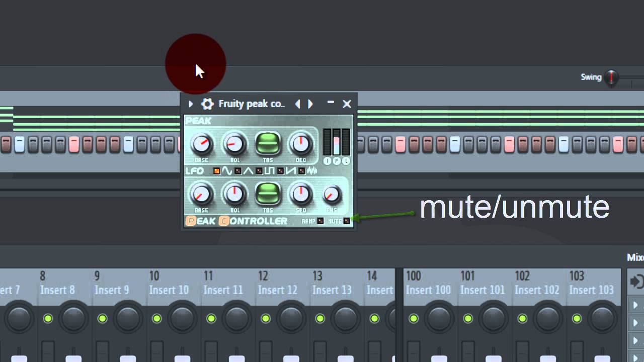Click the Insert 8 volume fader handle
Viewport: 644px width, 362px height.
(x=73, y=358)
